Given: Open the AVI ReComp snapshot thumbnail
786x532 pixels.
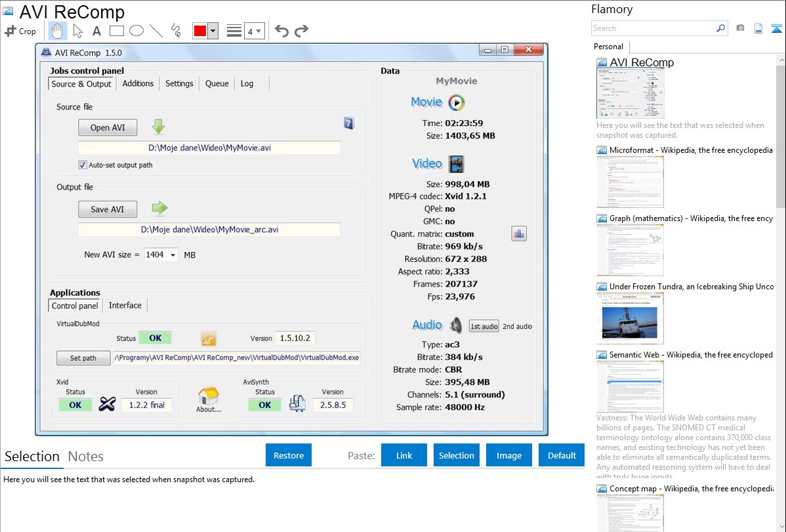Looking at the screenshot, I should (x=630, y=93).
